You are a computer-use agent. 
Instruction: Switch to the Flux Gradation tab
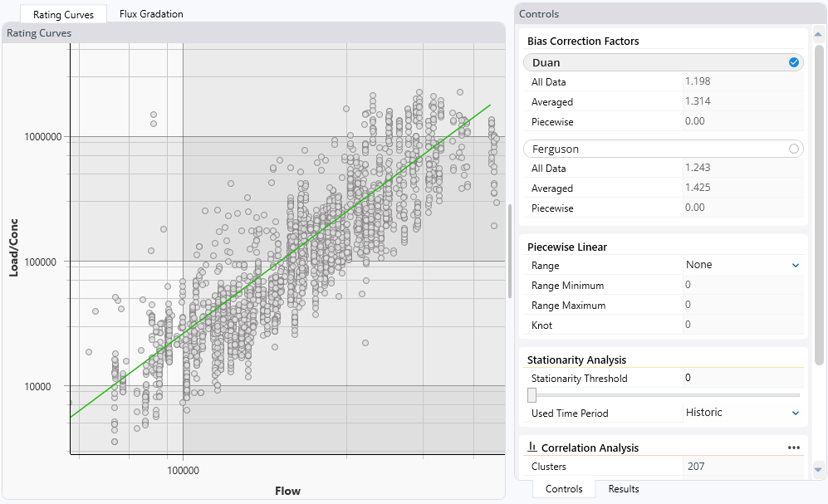[x=151, y=14]
